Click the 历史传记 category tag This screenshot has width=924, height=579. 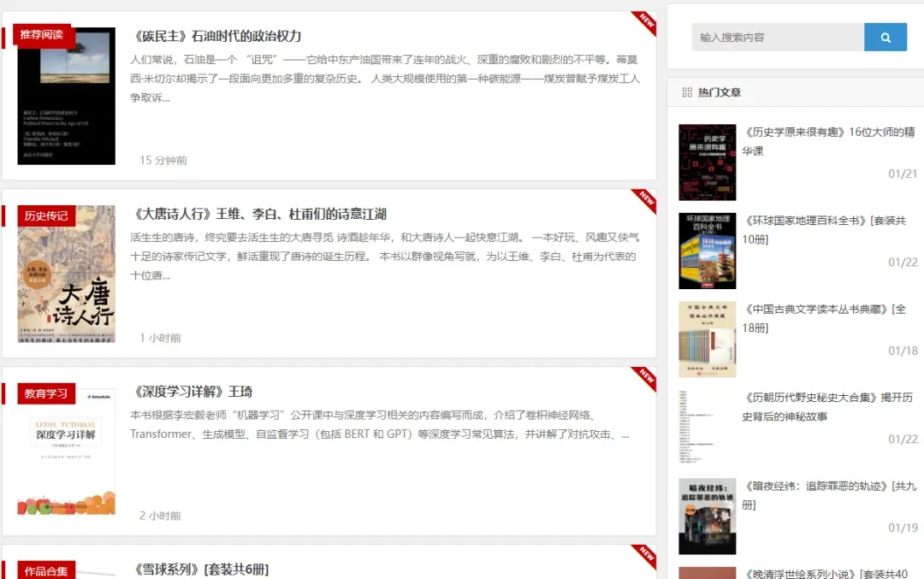pyautogui.click(x=46, y=216)
